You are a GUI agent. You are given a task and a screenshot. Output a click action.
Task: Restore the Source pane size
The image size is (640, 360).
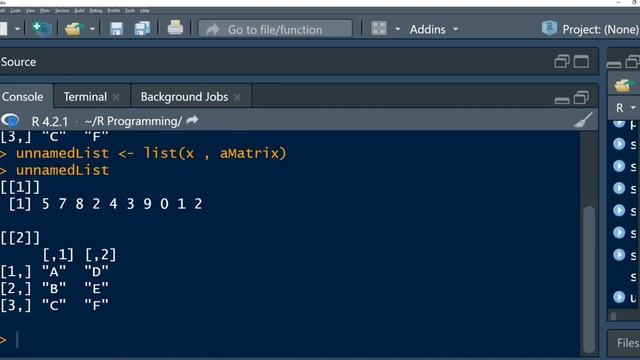(562, 62)
